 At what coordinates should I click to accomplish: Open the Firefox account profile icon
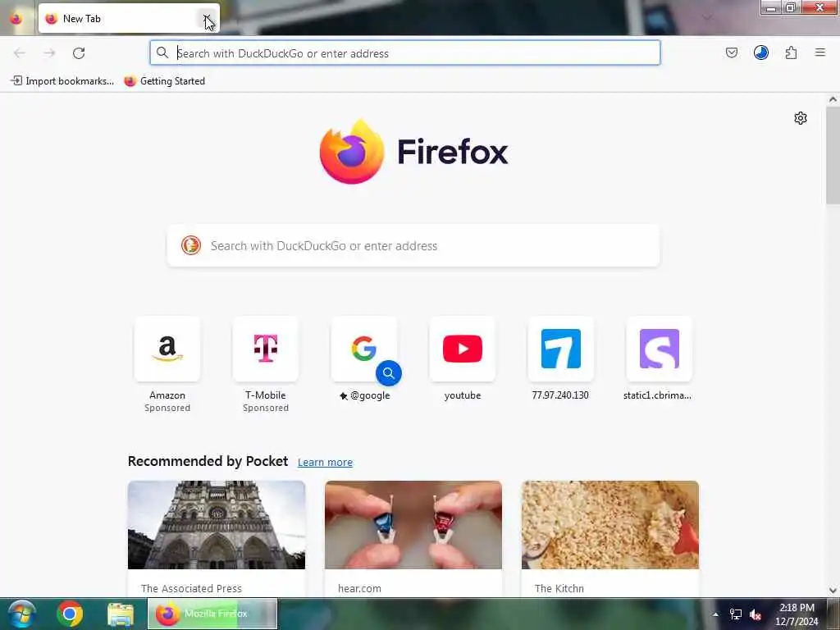point(760,52)
